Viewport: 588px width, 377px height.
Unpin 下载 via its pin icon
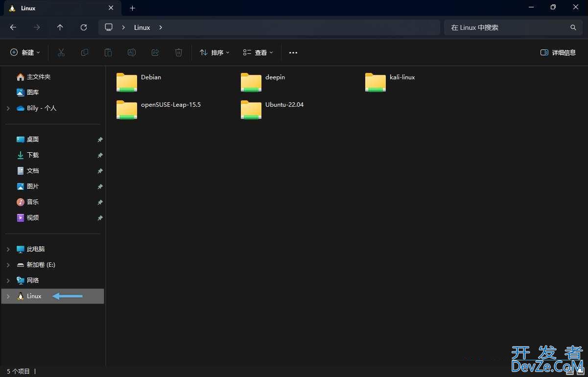(x=100, y=155)
